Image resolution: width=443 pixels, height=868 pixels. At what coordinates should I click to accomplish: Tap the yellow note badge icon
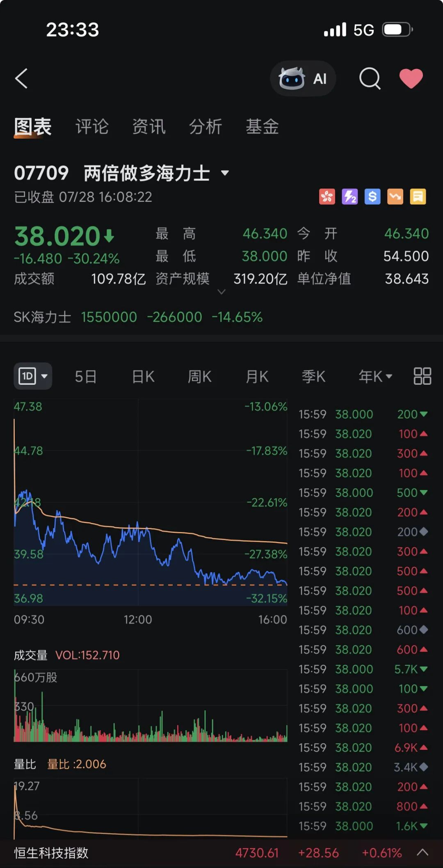point(418,197)
